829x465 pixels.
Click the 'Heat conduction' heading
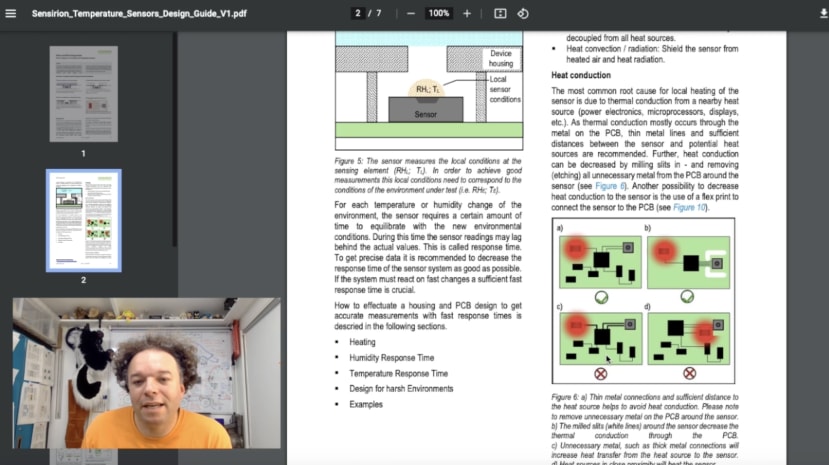pos(581,75)
